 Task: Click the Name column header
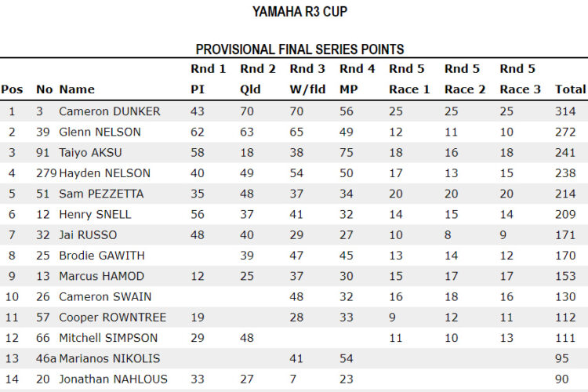click(77, 89)
